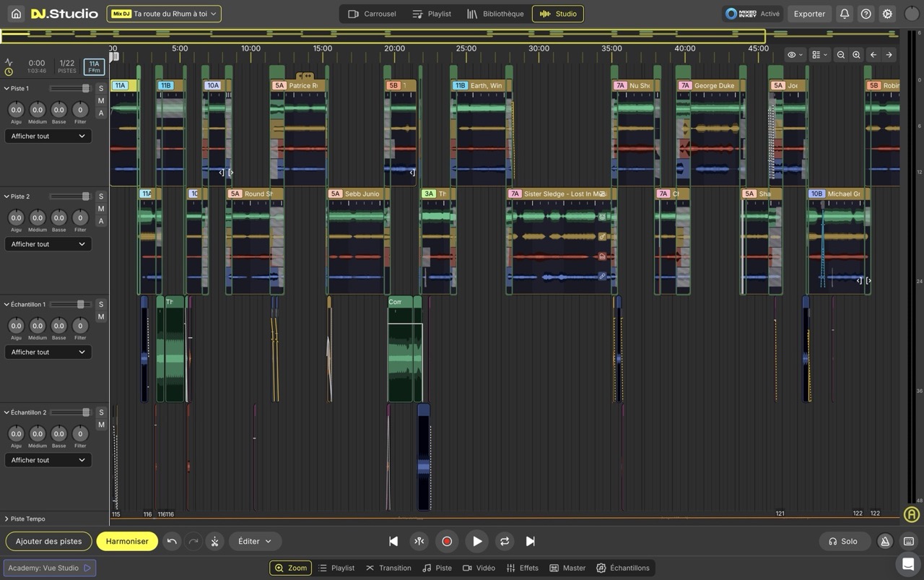Skip to the end of the mix
This screenshot has height=580, width=924.
(x=531, y=541)
